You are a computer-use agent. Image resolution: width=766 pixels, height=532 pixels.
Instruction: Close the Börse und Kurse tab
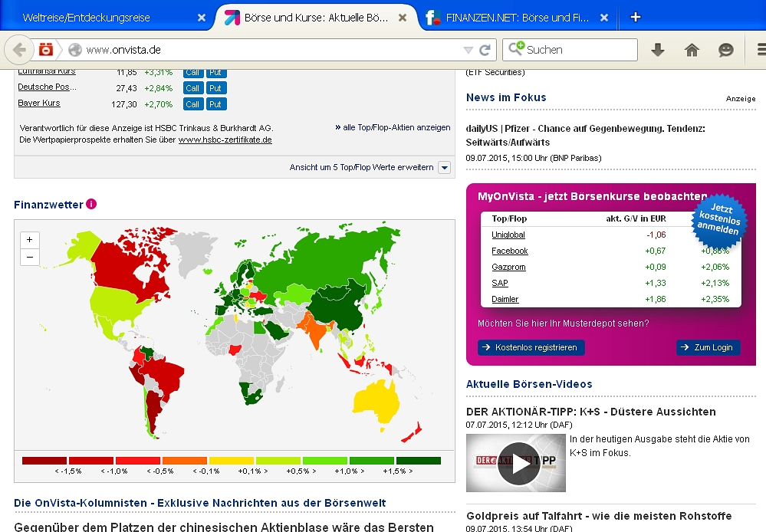(x=403, y=18)
